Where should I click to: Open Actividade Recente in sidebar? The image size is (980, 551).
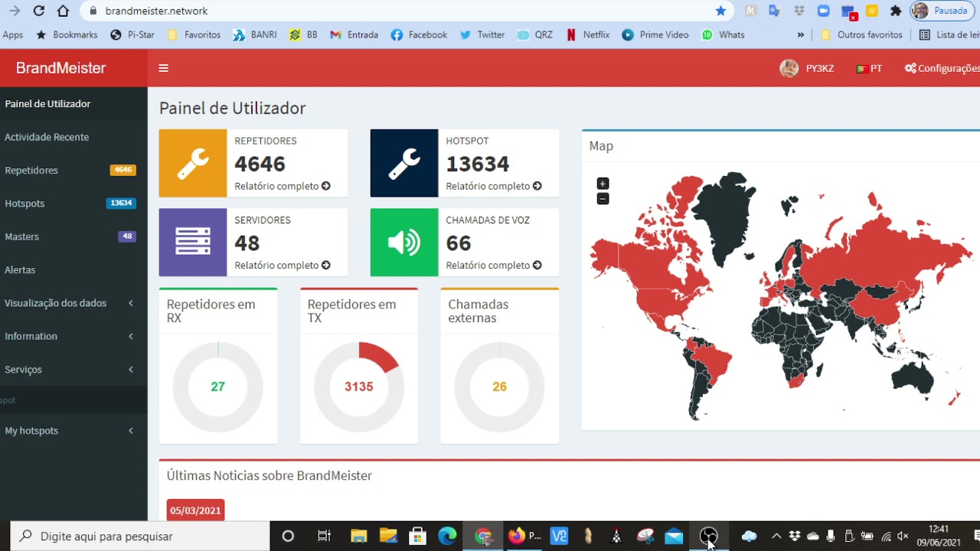[73, 137]
